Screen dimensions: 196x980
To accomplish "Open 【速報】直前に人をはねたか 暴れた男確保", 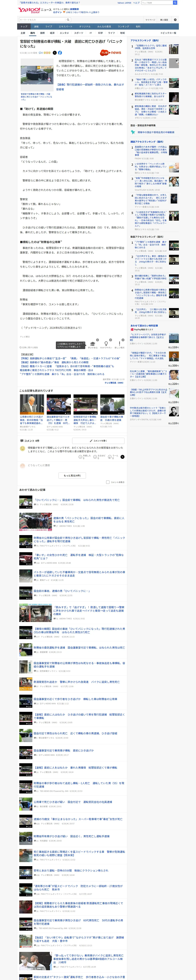I will coord(75,767).
